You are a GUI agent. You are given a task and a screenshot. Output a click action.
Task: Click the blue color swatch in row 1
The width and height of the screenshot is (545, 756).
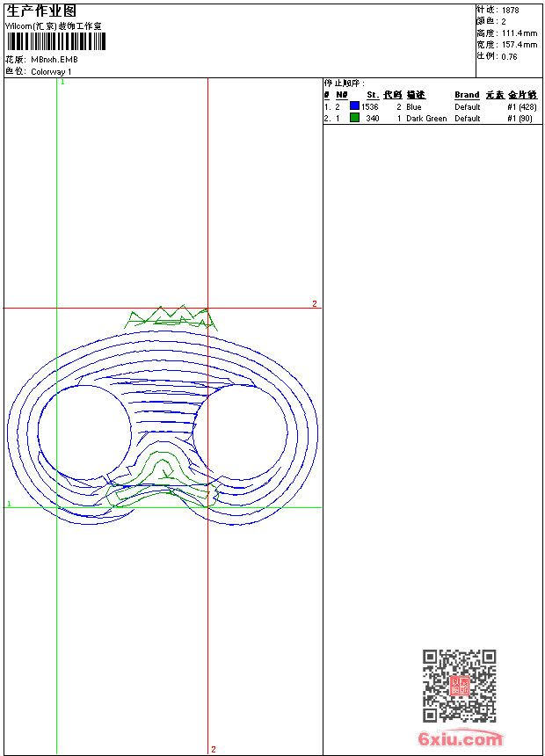(354, 106)
